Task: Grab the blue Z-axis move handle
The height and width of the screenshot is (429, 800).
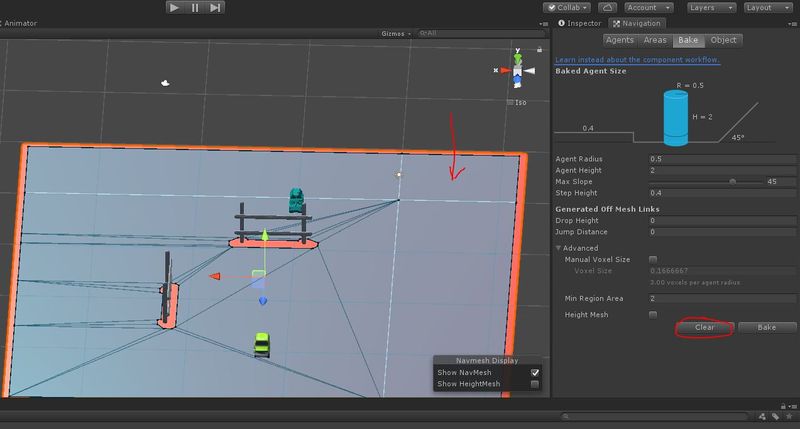Action: [263, 301]
